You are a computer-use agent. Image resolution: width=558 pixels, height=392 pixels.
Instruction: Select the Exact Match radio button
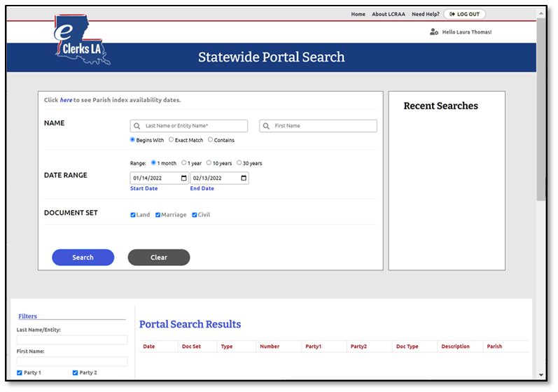click(x=172, y=140)
